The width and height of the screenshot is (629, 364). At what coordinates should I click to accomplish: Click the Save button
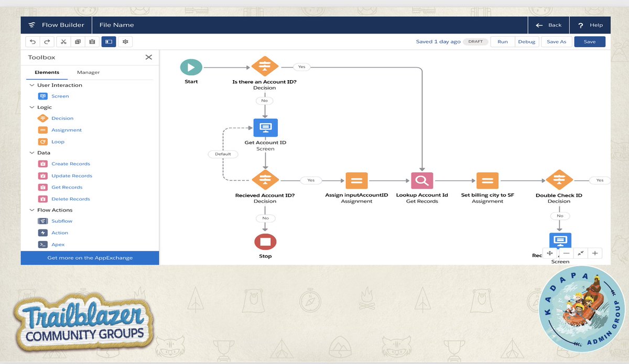point(590,41)
